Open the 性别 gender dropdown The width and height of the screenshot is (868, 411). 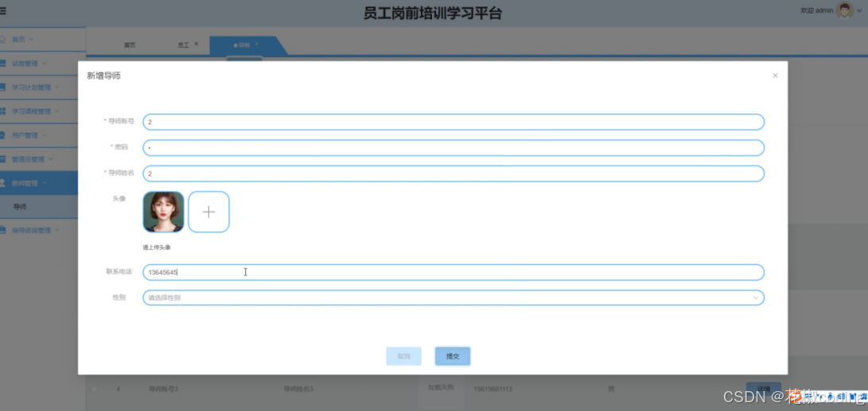tap(453, 297)
